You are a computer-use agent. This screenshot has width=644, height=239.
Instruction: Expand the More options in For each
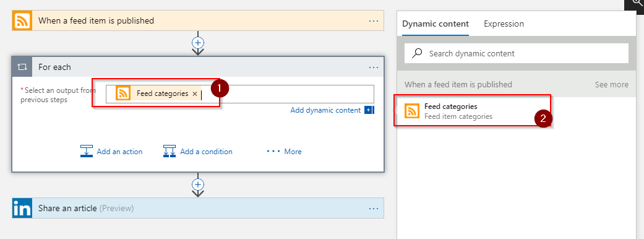click(x=284, y=151)
